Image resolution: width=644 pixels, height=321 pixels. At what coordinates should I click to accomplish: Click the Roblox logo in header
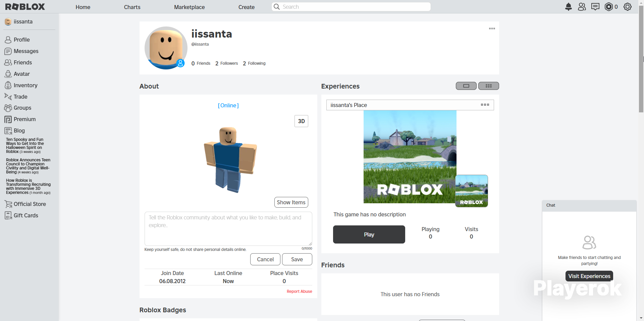[25, 7]
